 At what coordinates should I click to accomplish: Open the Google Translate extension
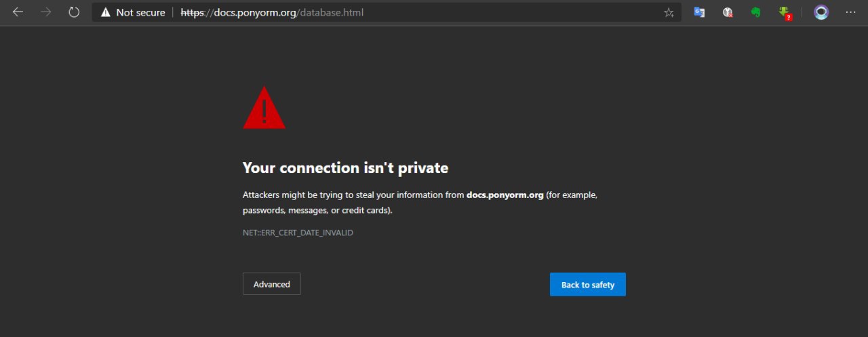tap(699, 12)
